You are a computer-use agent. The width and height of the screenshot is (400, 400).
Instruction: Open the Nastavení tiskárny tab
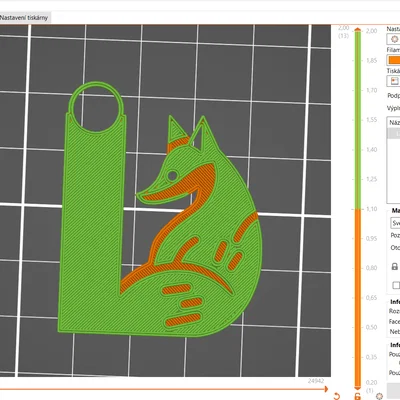(x=24, y=17)
